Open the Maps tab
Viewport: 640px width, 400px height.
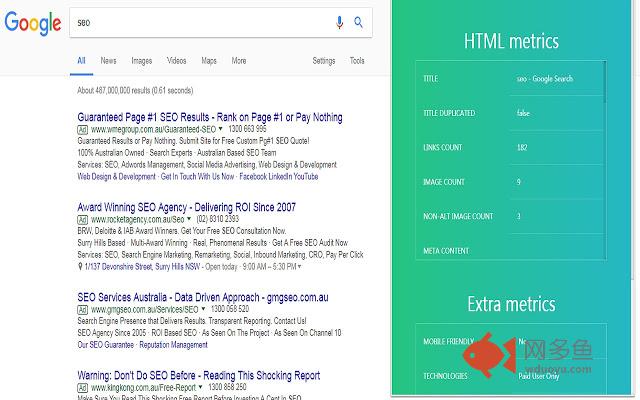[x=209, y=61]
